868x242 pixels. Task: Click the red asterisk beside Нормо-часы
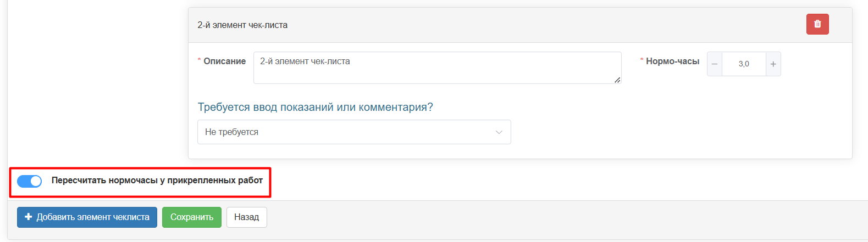coord(642,60)
